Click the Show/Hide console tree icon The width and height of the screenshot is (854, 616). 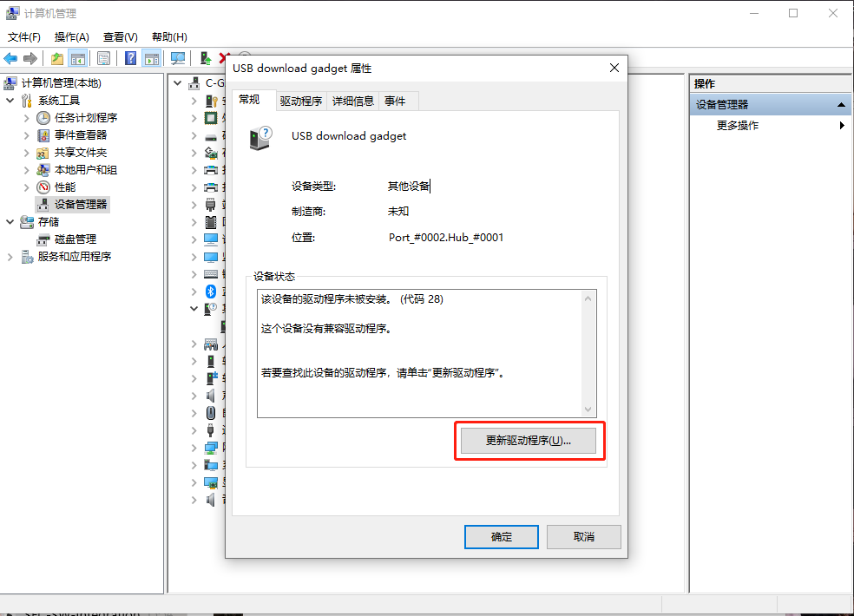coord(78,58)
